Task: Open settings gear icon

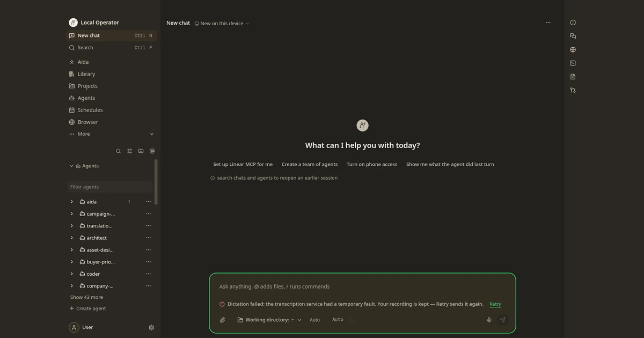Action: (x=151, y=327)
